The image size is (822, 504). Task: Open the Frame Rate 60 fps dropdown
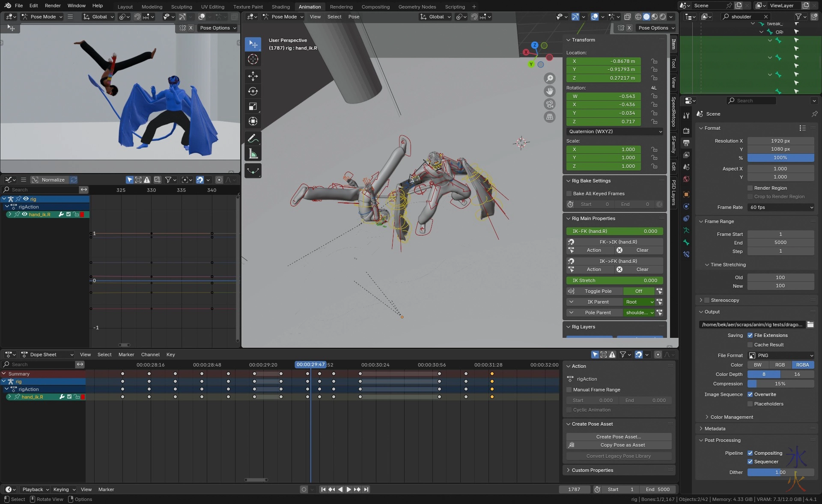[780, 207]
